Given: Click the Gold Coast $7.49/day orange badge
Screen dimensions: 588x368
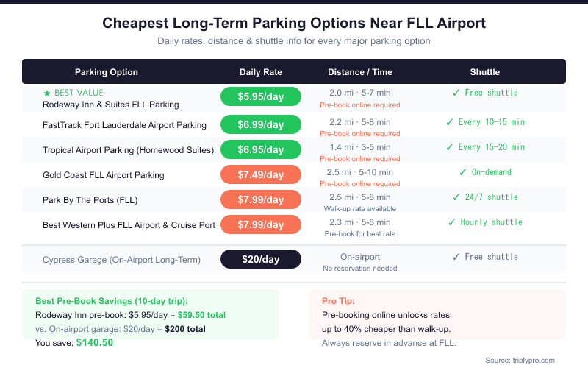Looking at the screenshot, I should pos(261,175).
